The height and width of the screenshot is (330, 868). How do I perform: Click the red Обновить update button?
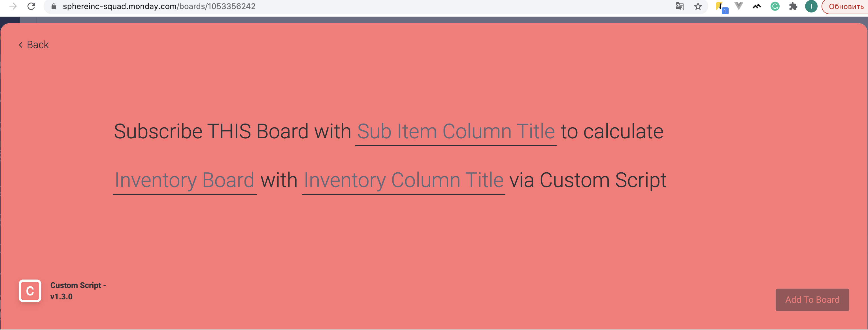[846, 7]
